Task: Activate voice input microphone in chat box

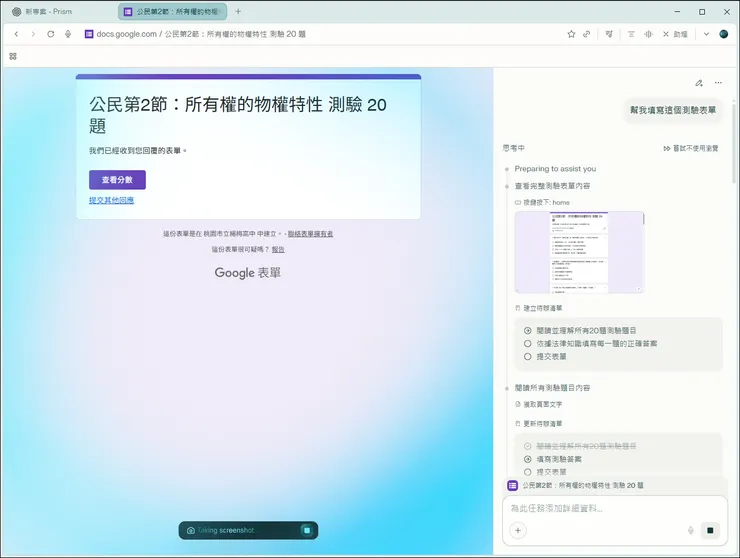Action: [x=690, y=530]
